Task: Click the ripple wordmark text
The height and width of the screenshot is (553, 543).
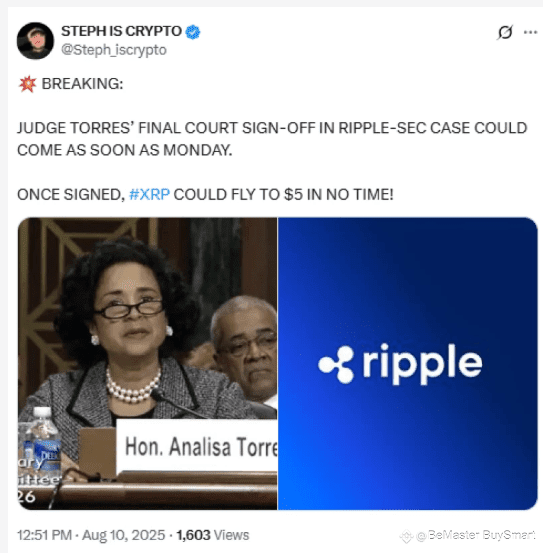Action: click(422, 365)
